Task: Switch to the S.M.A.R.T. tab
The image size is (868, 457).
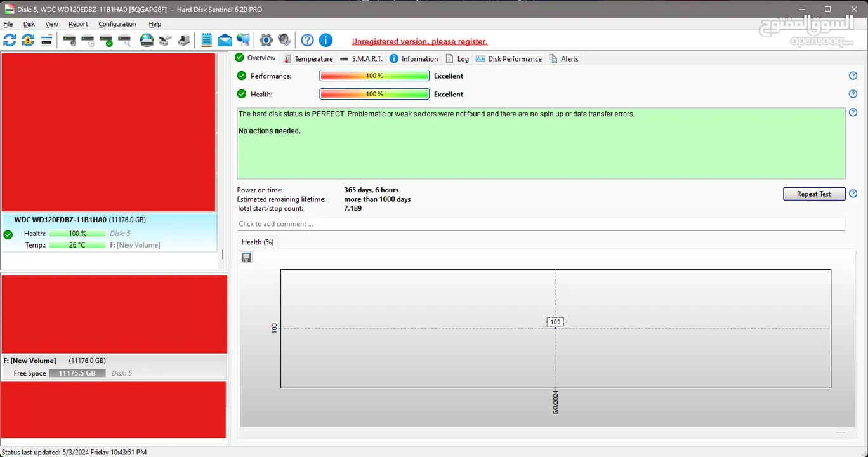Action: click(x=361, y=58)
